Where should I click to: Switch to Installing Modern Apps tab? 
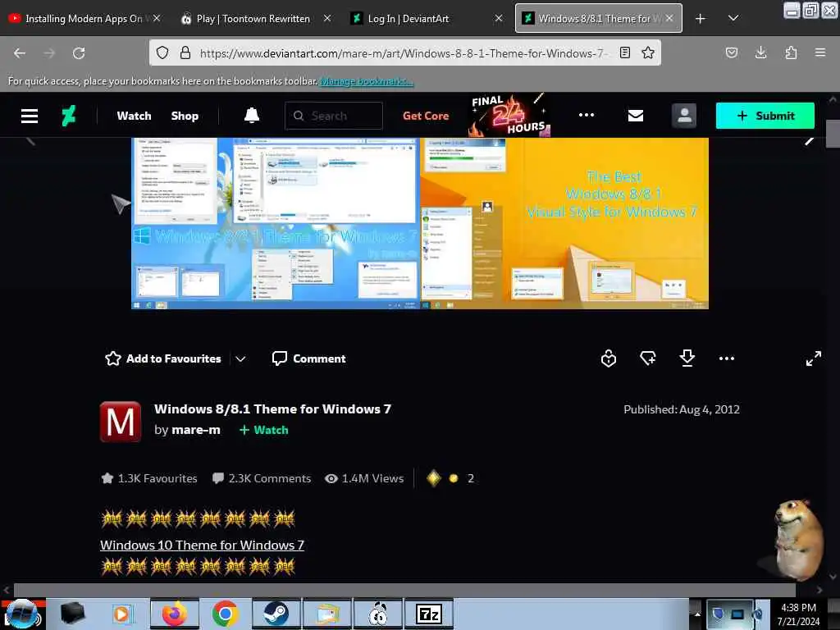point(84,19)
